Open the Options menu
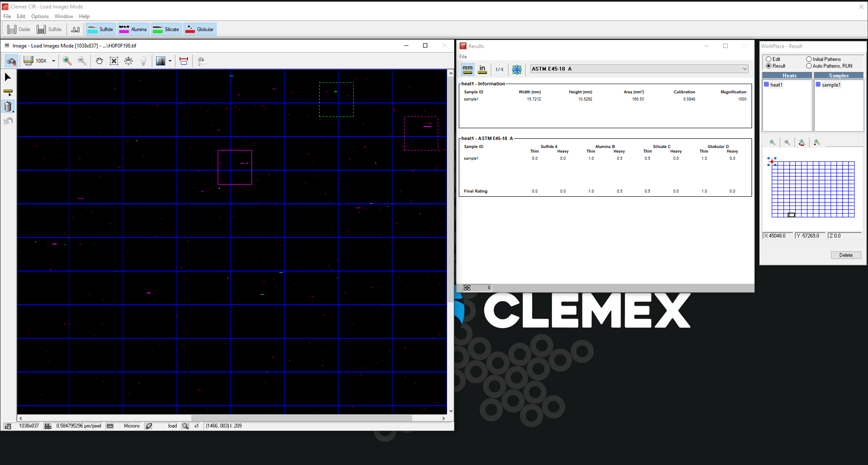This screenshot has height=465, width=868. click(x=40, y=16)
